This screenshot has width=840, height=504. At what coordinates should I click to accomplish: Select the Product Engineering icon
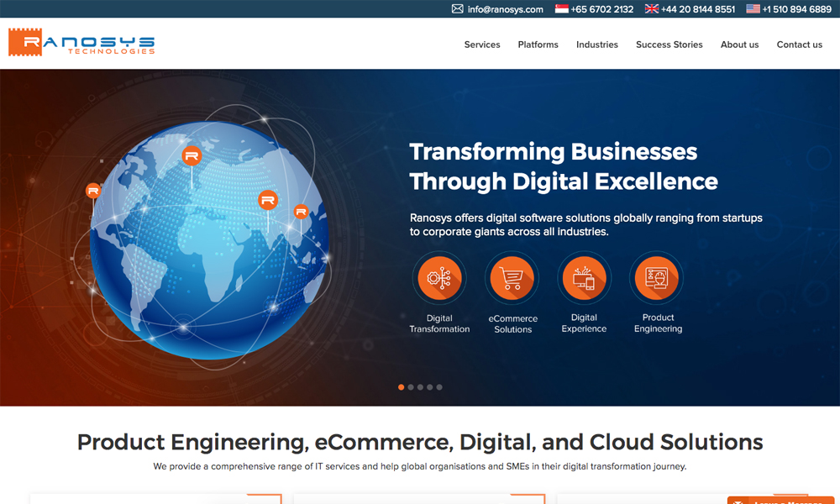point(657,279)
